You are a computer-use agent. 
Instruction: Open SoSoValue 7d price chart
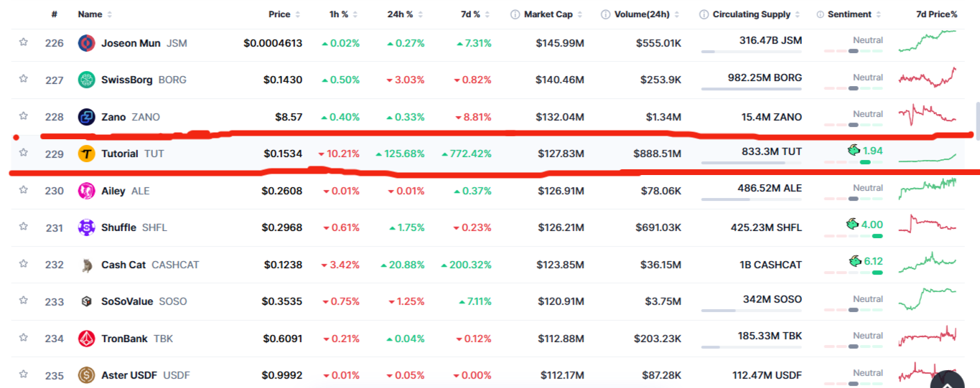927,298
